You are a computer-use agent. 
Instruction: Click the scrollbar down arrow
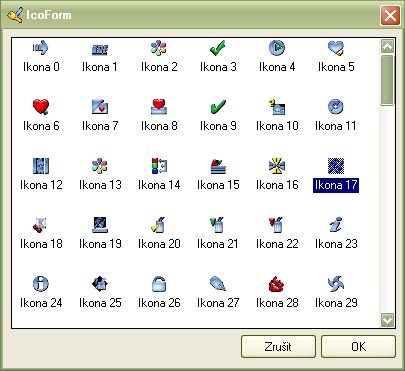[387, 320]
